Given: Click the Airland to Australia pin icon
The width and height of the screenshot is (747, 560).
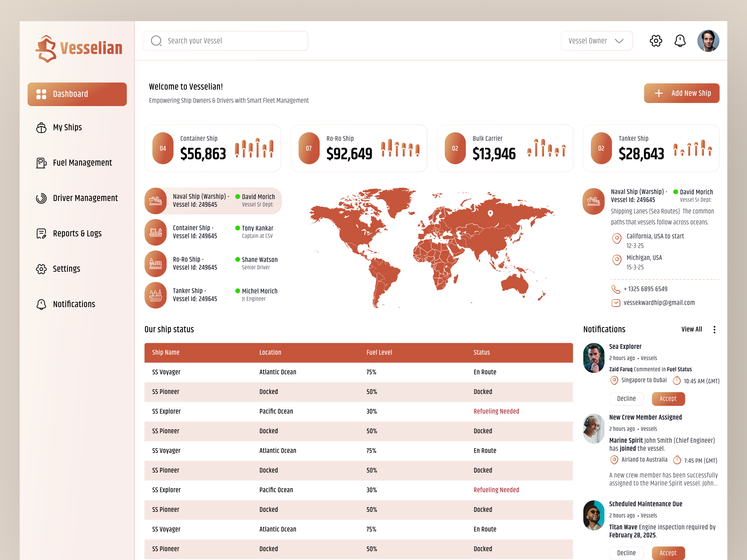Looking at the screenshot, I should tap(614, 460).
